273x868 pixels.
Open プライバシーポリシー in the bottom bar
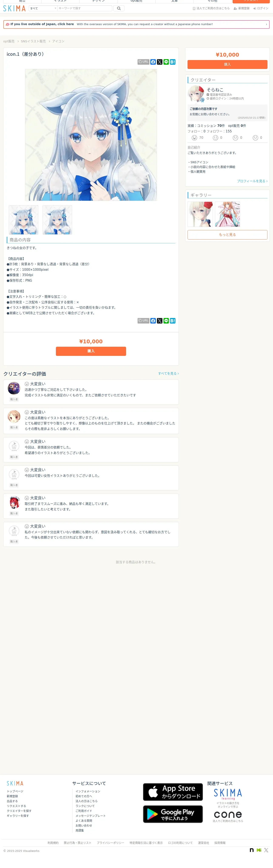110,843
